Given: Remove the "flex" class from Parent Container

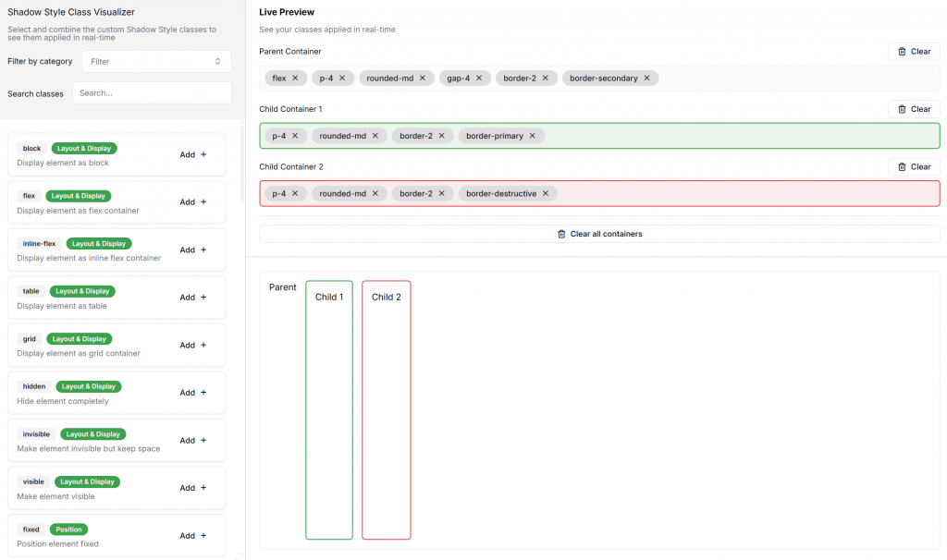Looking at the screenshot, I should [297, 78].
